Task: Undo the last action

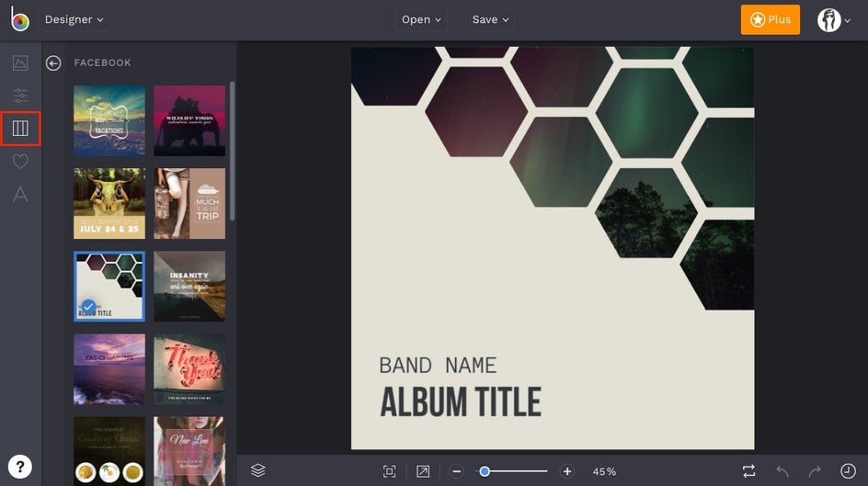Action: (782, 471)
